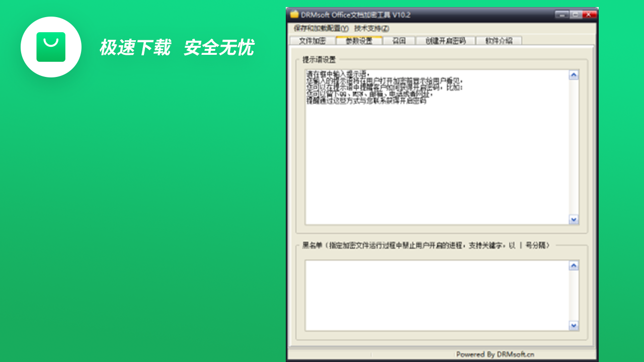The height and width of the screenshot is (362, 644).
Task: Click the down scroll arrow of the prompt text area
Action: coord(574,219)
